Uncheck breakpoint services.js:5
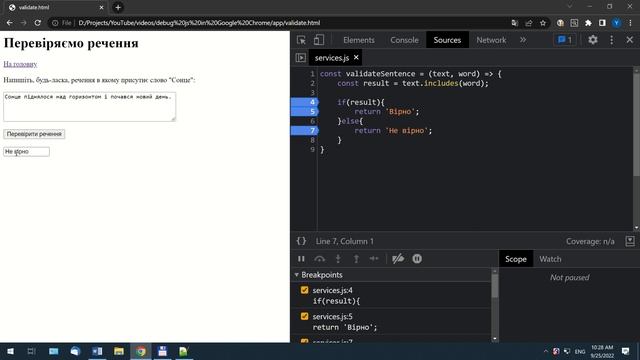 (x=304, y=316)
